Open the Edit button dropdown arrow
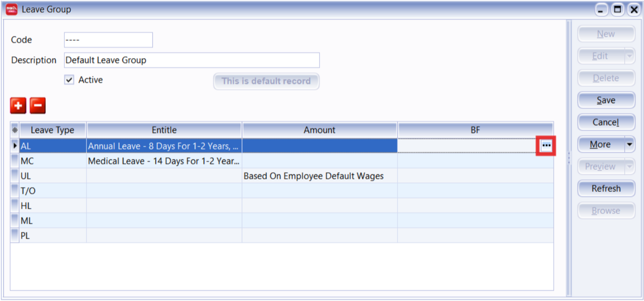644x301 pixels. point(630,56)
